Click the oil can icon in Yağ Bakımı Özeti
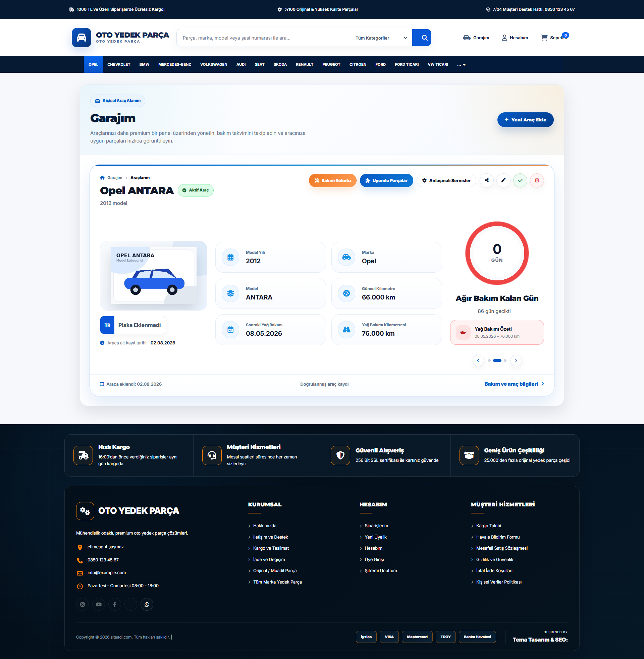The width and height of the screenshot is (644, 659). tap(463, 332)
